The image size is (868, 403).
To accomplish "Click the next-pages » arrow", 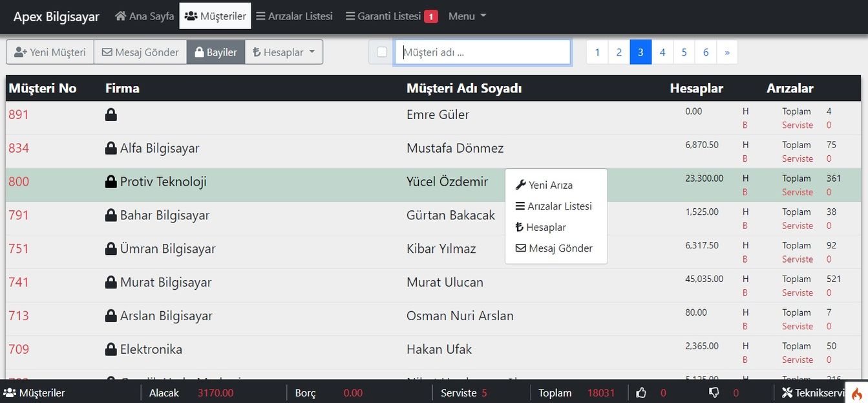I will click(727, 52).
